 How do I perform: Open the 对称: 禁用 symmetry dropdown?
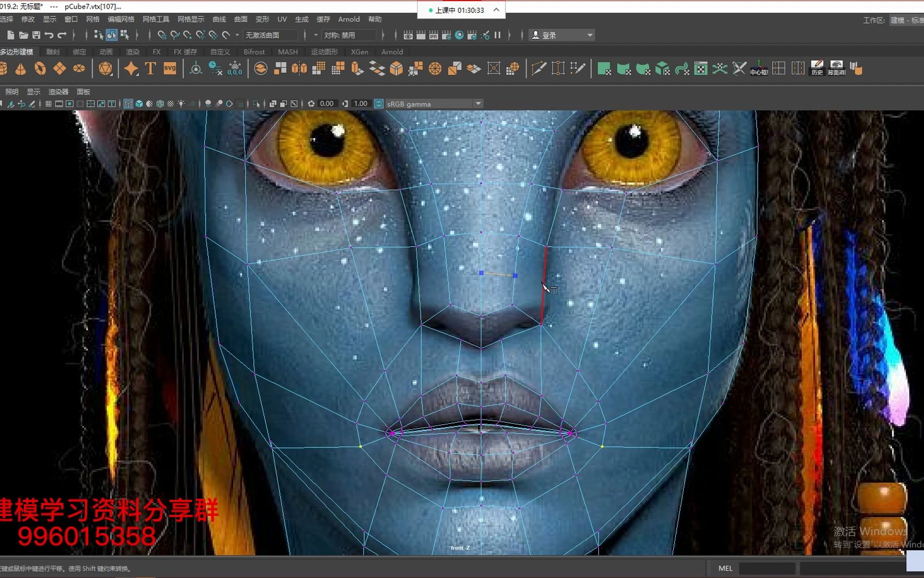[348, 35]
